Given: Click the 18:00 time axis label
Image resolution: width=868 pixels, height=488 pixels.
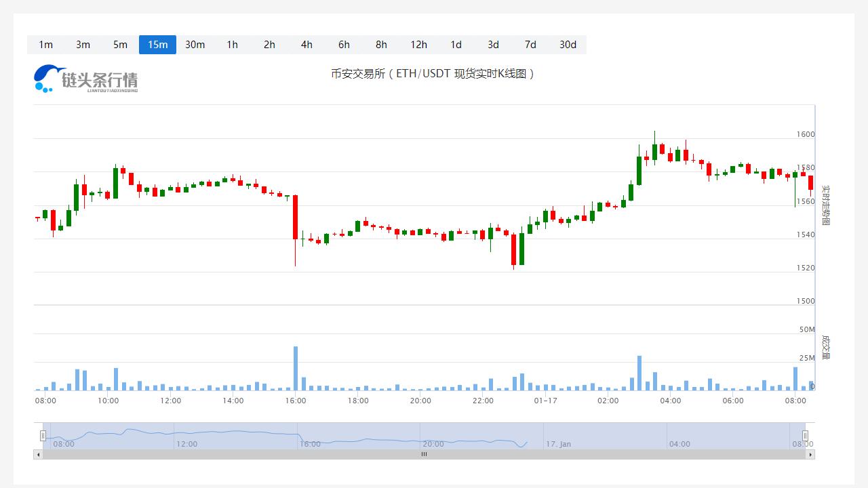Looking at the screenshot, I should pos(358,401).
